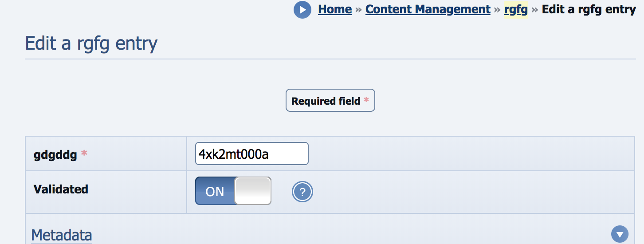Click the Validated field label

(x=61, y=189)
